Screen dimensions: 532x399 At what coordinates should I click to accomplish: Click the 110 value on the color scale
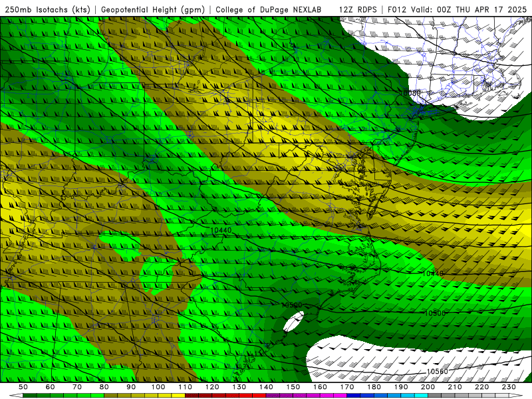tap(186, 387)
